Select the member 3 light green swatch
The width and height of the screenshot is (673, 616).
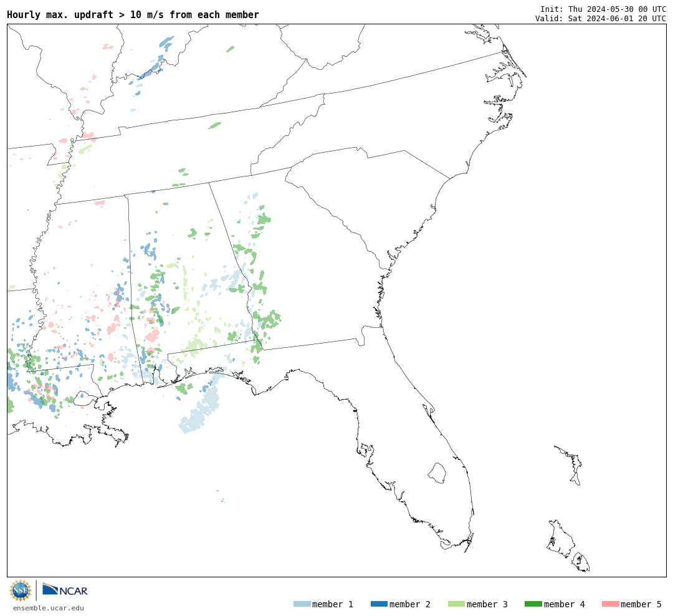pyautogui.click(x=456, y=604)
